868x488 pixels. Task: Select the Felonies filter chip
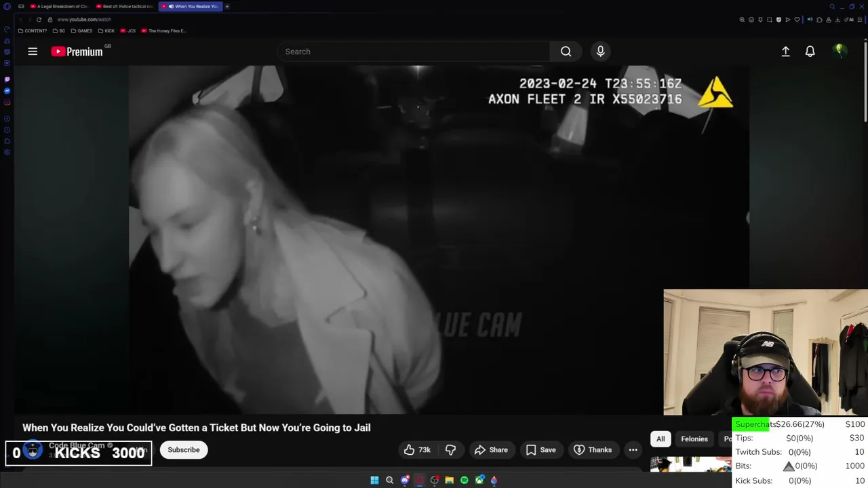click(x=694, y=439)
